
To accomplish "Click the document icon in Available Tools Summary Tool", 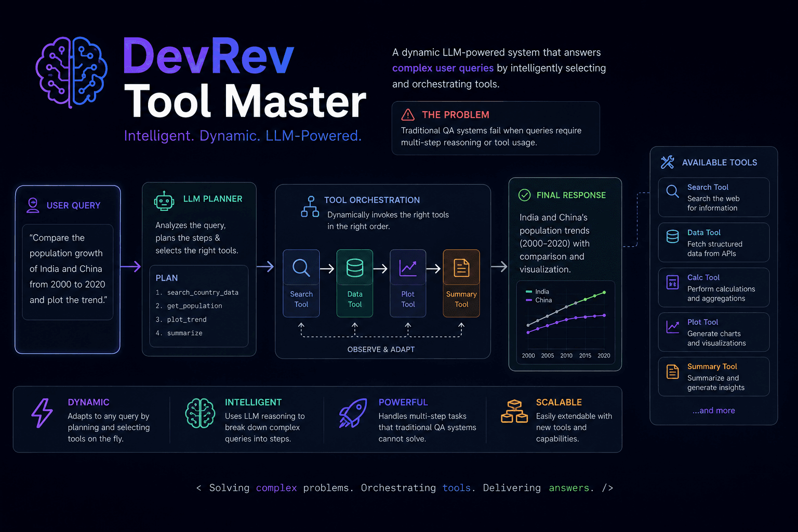I will tap(673, 371).
